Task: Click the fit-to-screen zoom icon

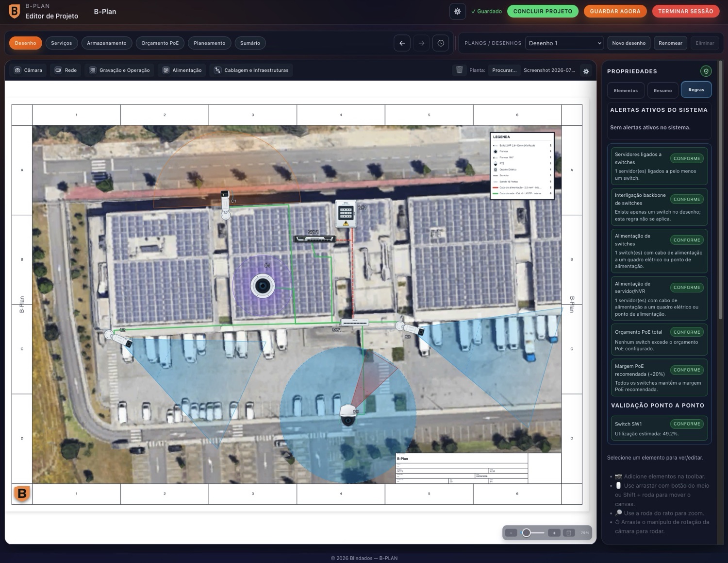Action: point(569,533)
